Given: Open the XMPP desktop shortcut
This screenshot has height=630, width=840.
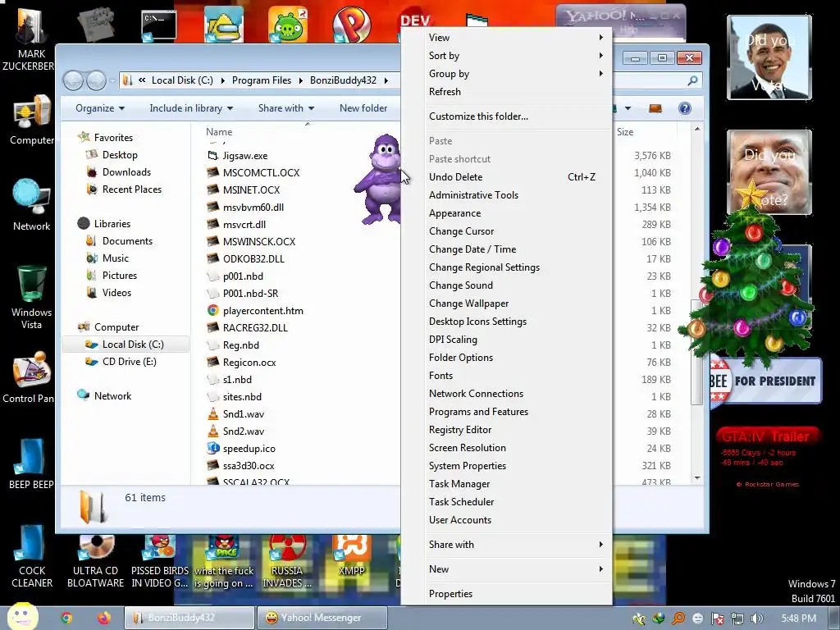Looking at the screenshot, I should click(351, 556).
